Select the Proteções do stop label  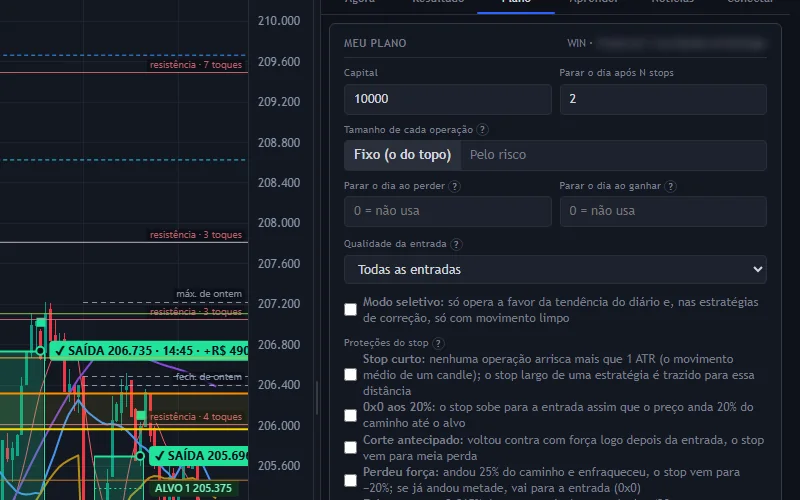coord(386,343)
